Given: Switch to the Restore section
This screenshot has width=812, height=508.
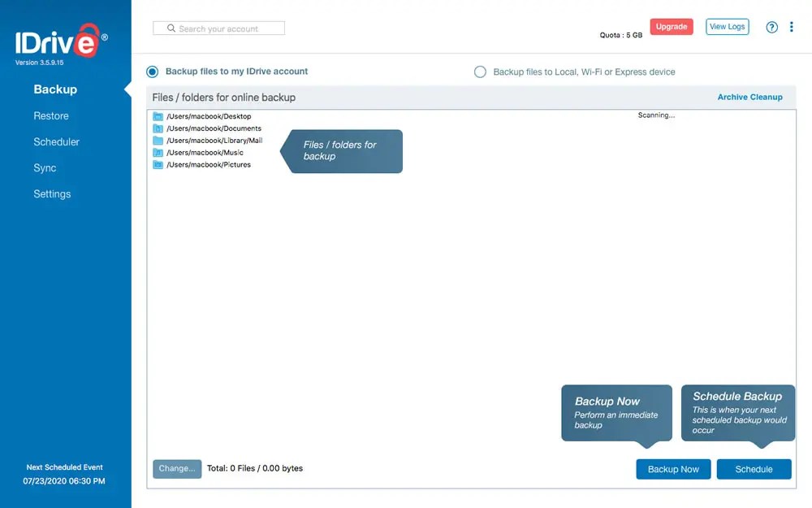Looking at the screenshot, I should point(51,115).
